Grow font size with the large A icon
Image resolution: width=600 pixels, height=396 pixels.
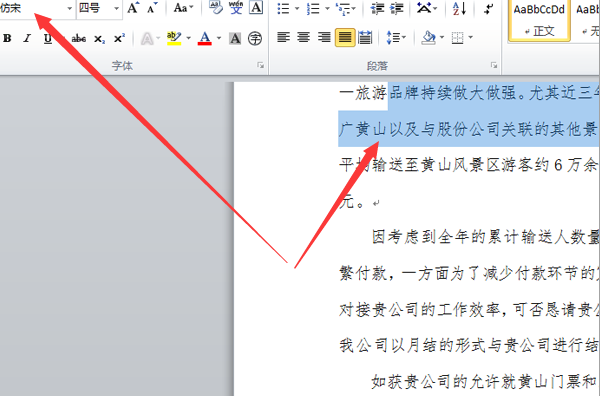click(133, 8)
